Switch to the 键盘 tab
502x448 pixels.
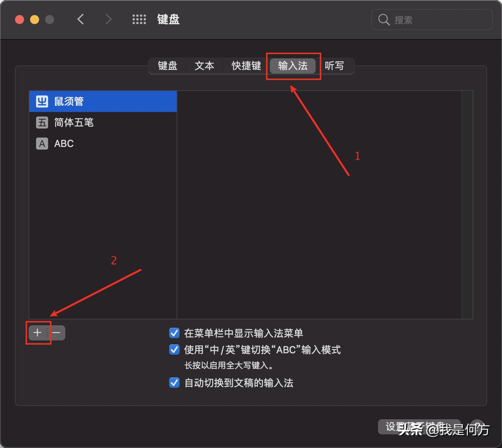coord(168,66)
